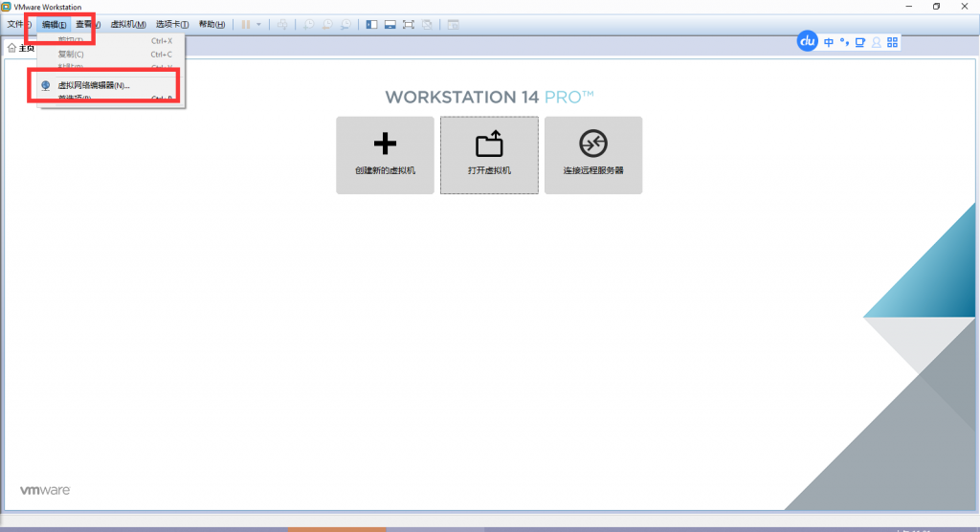Click the user account icon in IME bar
The image size is (980, 532).
877,42
